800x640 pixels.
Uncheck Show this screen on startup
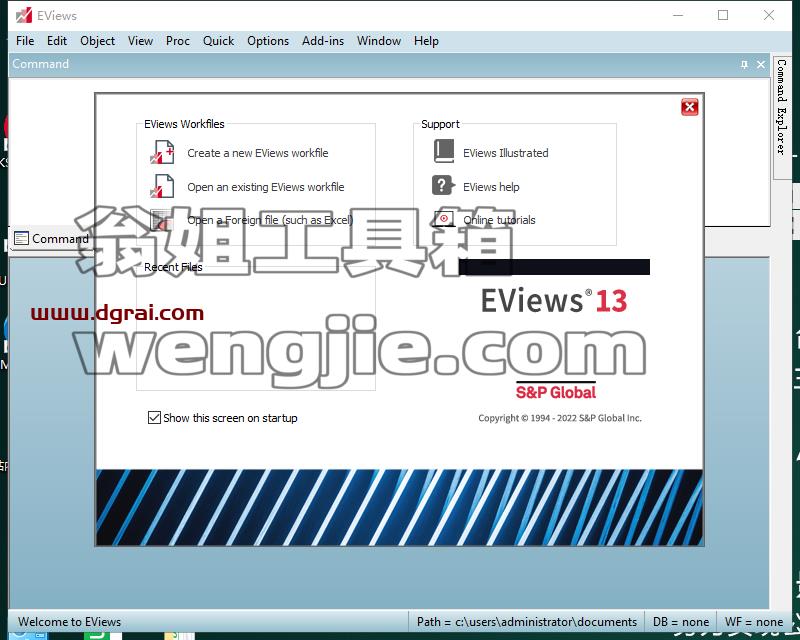[154, 417]
